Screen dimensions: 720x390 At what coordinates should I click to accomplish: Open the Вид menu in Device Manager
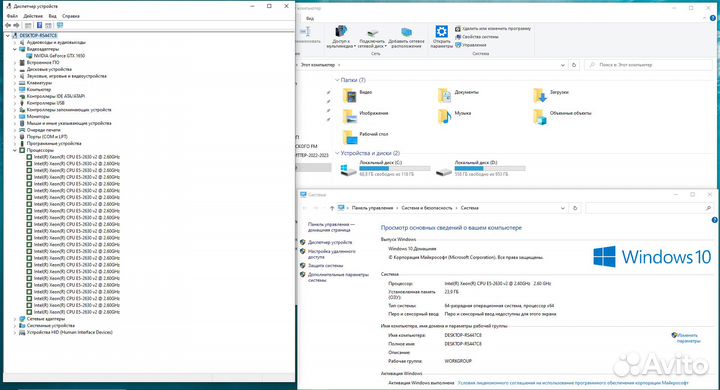pyautogui.click(x=52, y=16)
